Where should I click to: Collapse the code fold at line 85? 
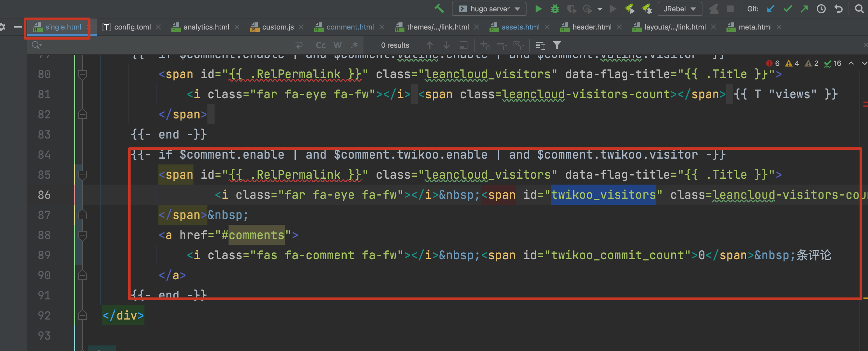coord(82,175)
